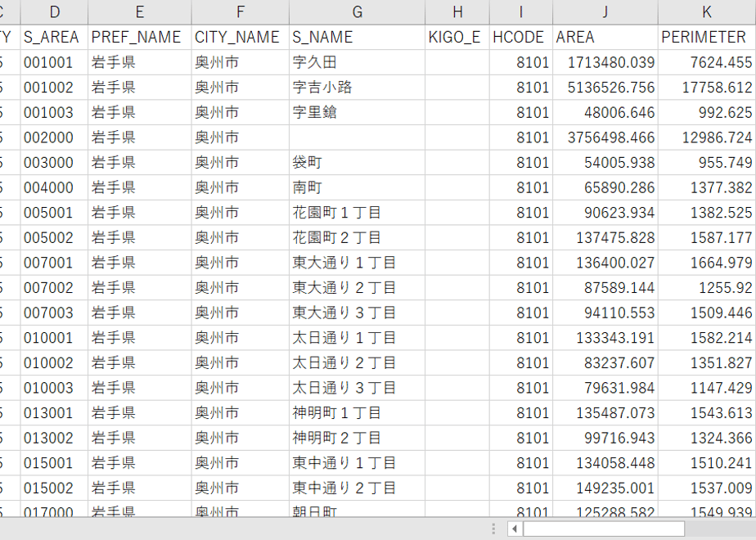Click the CITY_NAME header cell
Viewport: 756px width, 540px height.
(x=241, y=37)
